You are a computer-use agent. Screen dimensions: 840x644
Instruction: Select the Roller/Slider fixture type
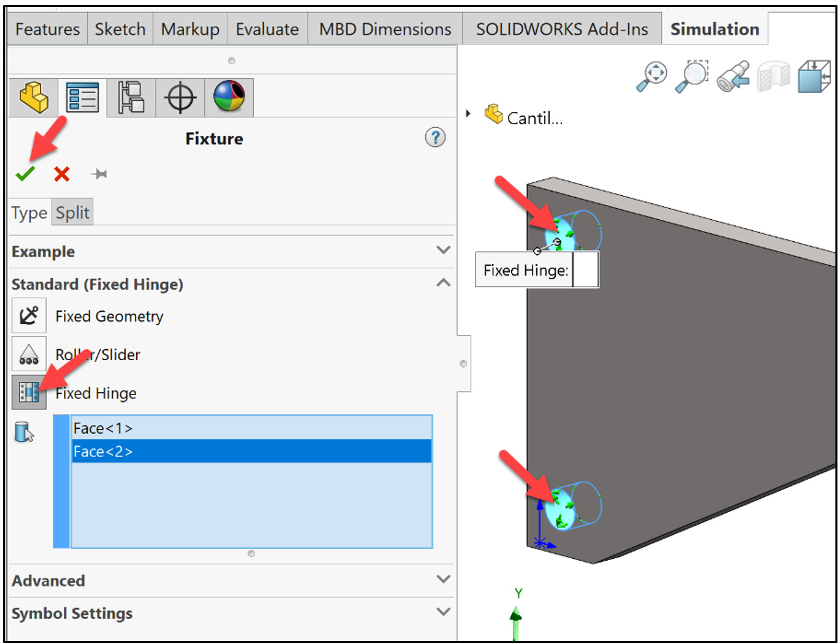point(29,354)
